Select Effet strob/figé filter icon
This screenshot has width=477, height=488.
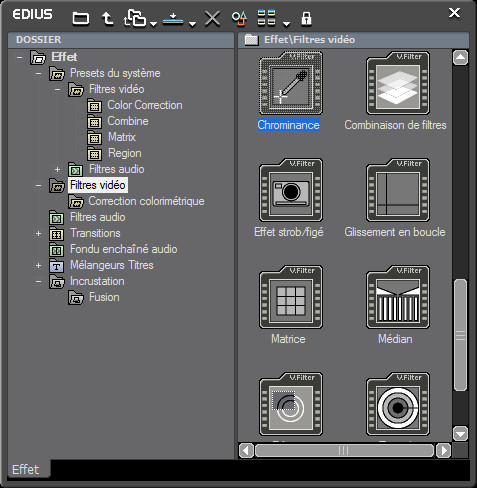(291, 190)
